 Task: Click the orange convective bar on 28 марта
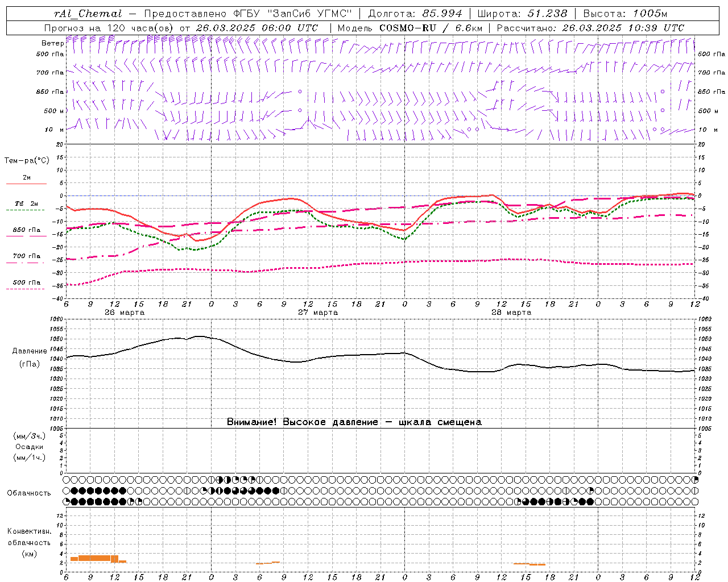point(530,564)
